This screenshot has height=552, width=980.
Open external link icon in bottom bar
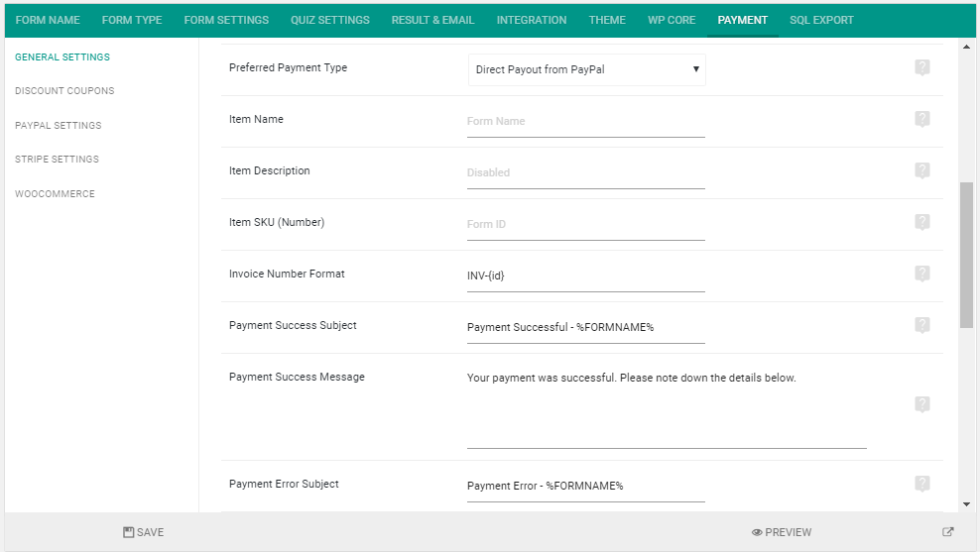click(948, 532)
